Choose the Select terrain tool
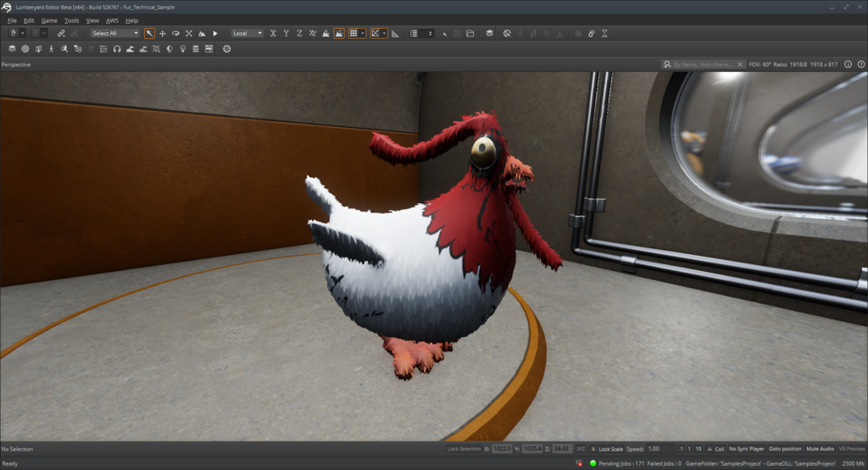The height and width of the screenshot is (470, 868). tap(202, 33)
